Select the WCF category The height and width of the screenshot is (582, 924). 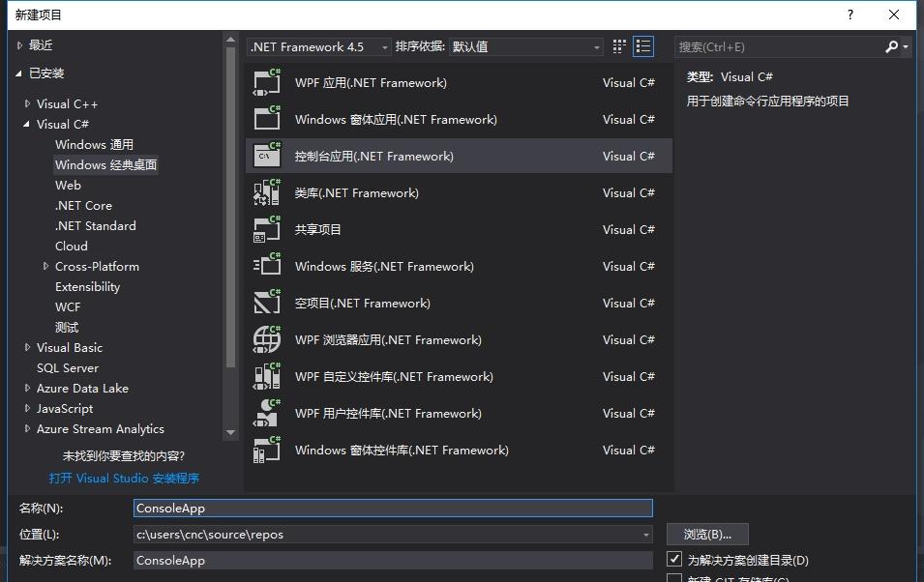pos(68,306)
